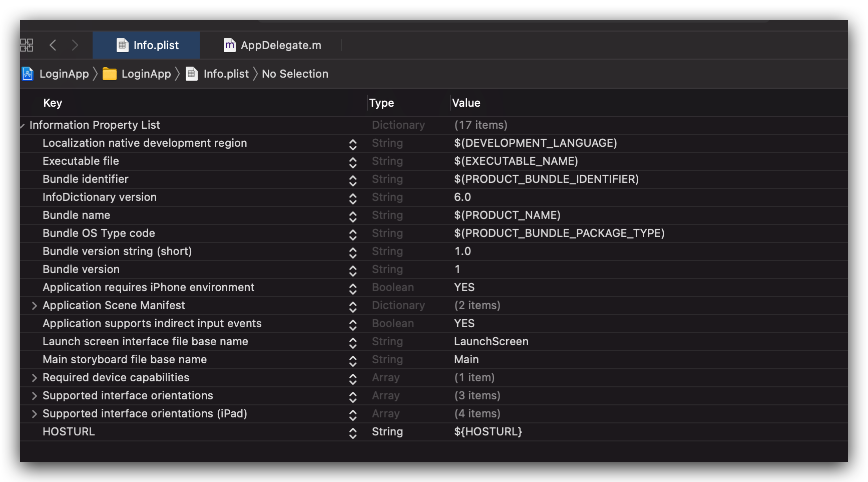Click the Value column header
Screen dimensions: 868x482
(x=466, y=103)
